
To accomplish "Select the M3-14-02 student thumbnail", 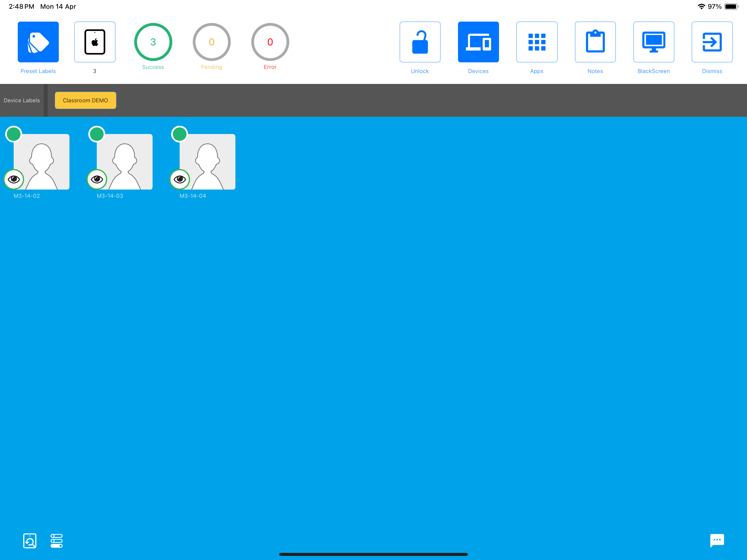I will pyautogui.click(x=42, y=161).
